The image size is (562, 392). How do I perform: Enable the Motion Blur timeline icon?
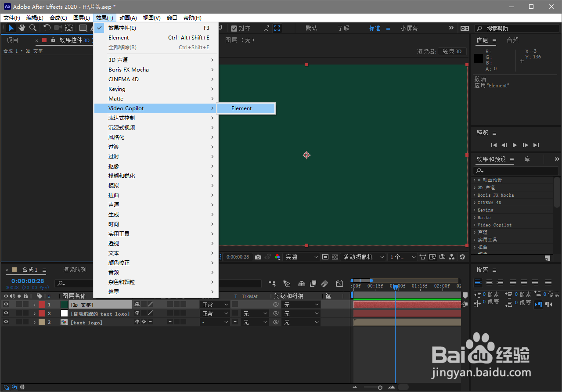324,284
